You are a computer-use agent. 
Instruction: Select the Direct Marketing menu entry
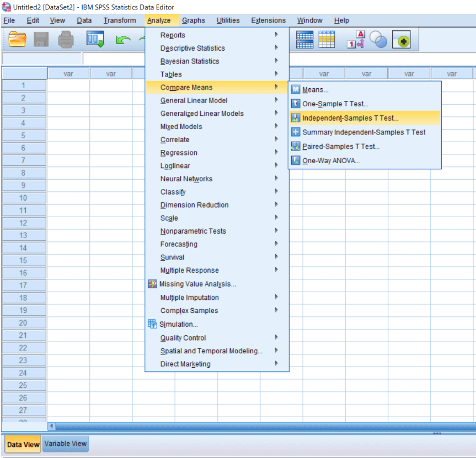pyautogui.click(x=217, y=364)
